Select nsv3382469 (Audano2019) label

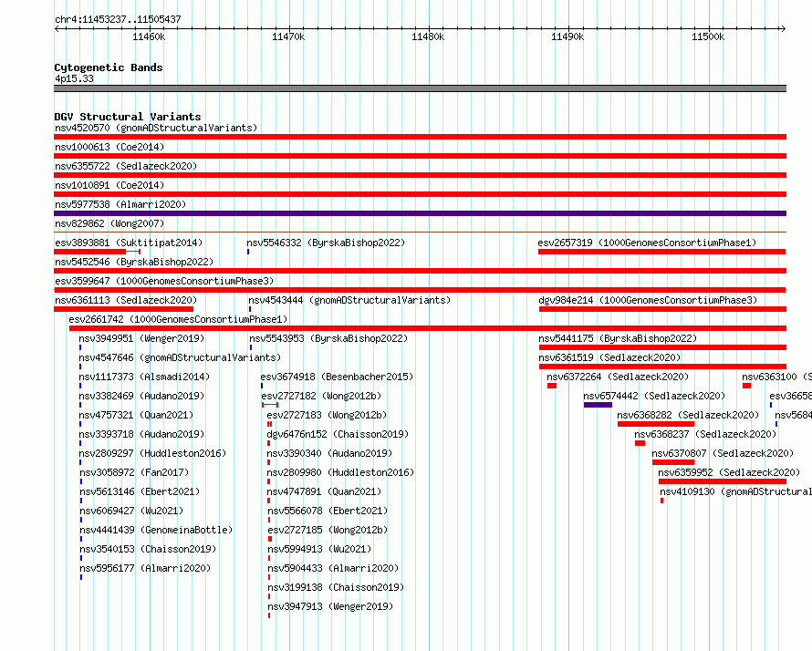(x=142, y=396)
